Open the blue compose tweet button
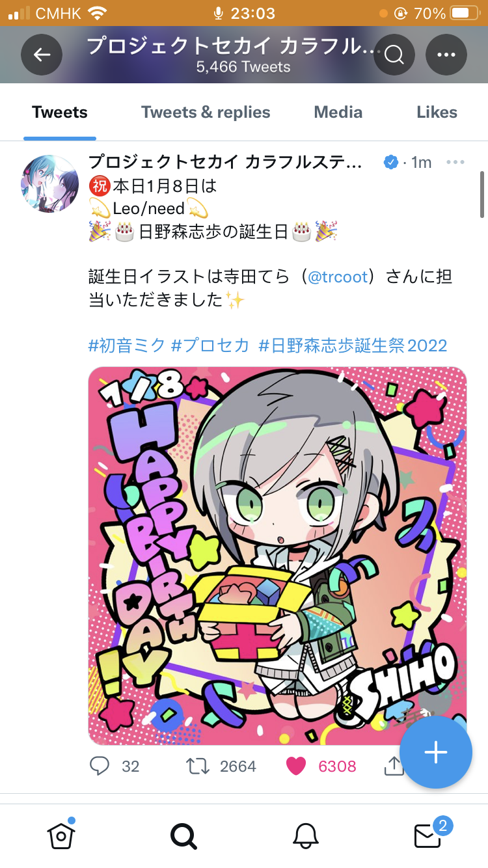488x868 pixels. click(x=435, y=752)
